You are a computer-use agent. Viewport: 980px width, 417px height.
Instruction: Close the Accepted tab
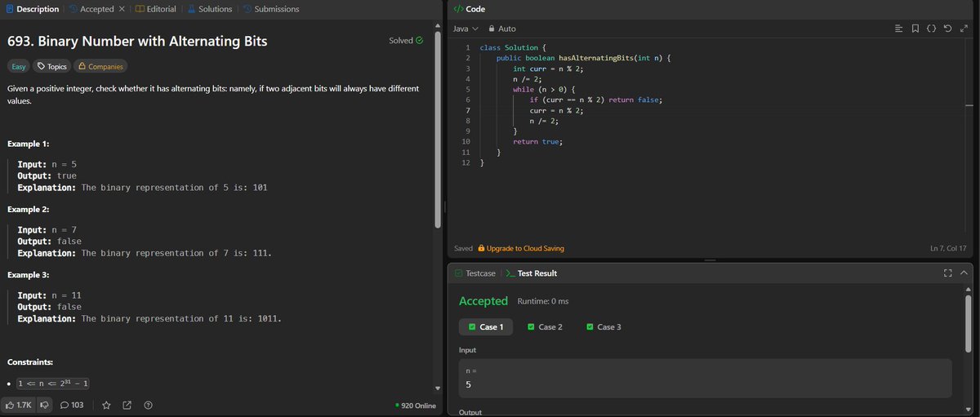122,9
